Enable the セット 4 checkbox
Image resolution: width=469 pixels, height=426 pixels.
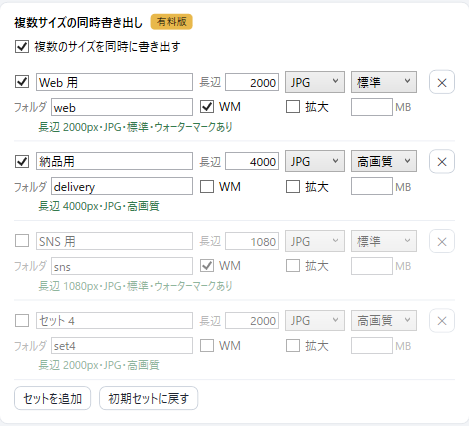pyautogui.click(x=22, y=320)
